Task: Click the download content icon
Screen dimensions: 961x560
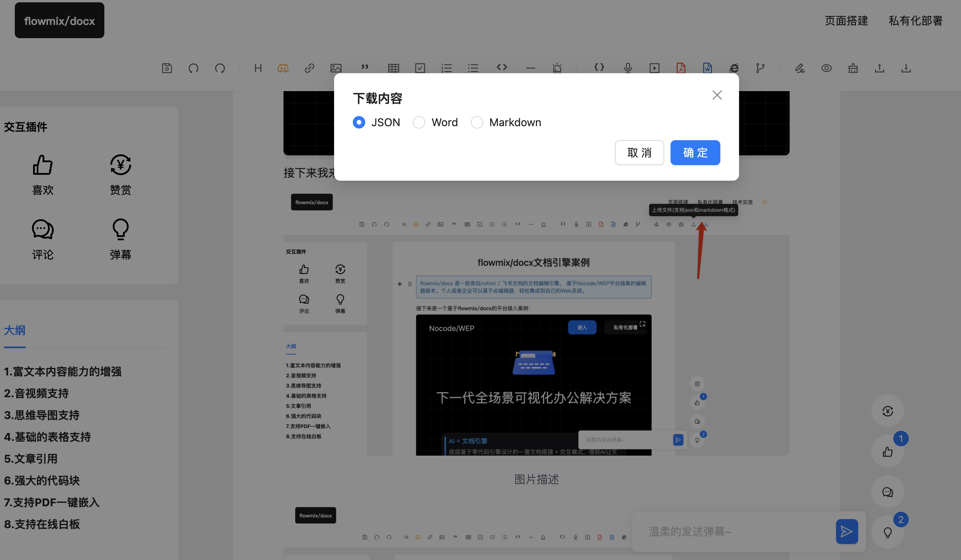Action: pos(906,68)
